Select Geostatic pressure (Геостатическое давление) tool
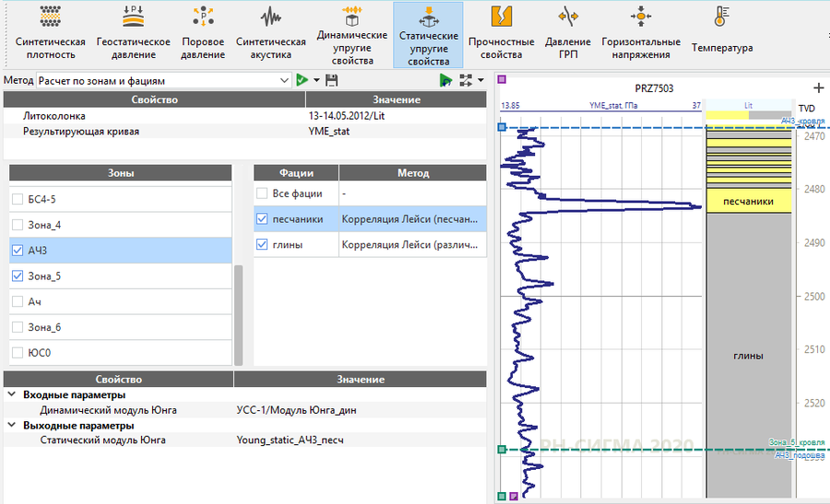 click(134, 33)
